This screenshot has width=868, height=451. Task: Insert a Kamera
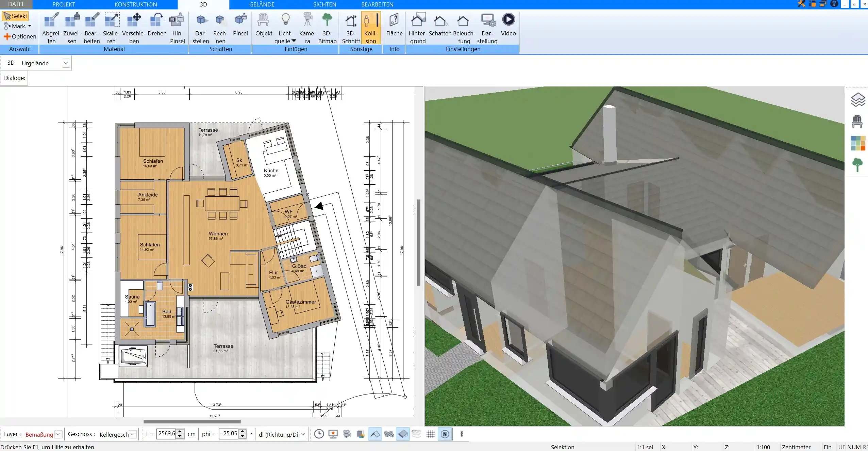tap(307, 28)
